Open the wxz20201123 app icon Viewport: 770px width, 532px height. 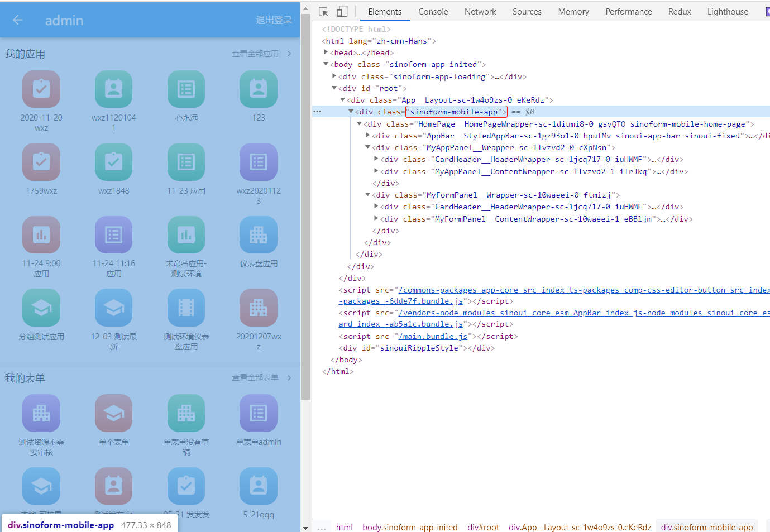[x=259, y=162]
